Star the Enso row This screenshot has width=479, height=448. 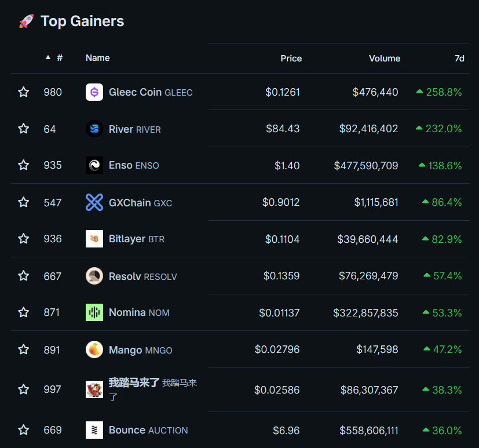pos(24,165)
